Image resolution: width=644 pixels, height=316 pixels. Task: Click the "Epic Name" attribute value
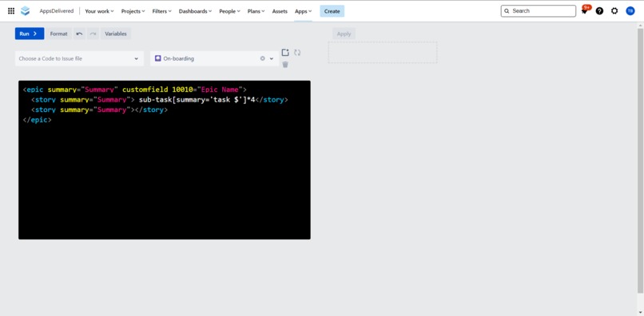point(220,90)
